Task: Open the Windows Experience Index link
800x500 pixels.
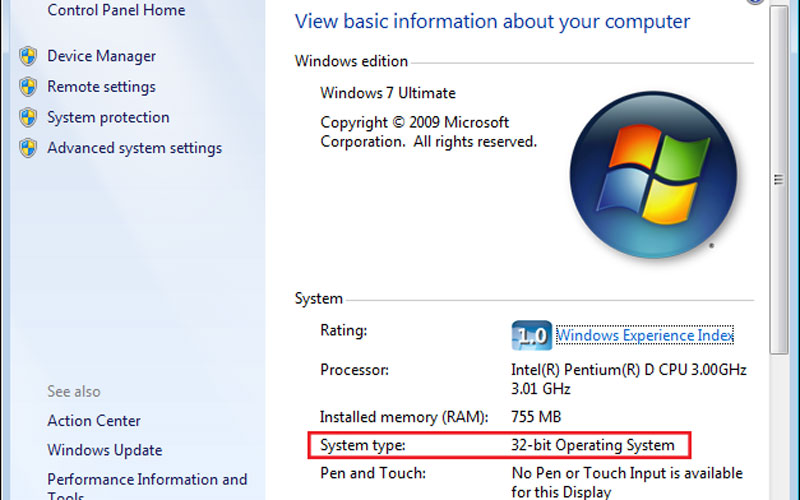Action: (x=645, y=335)
